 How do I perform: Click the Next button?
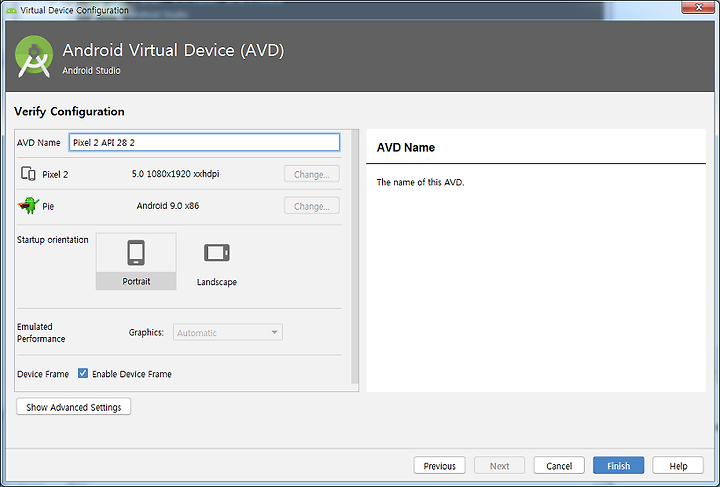tap(499, 465)
